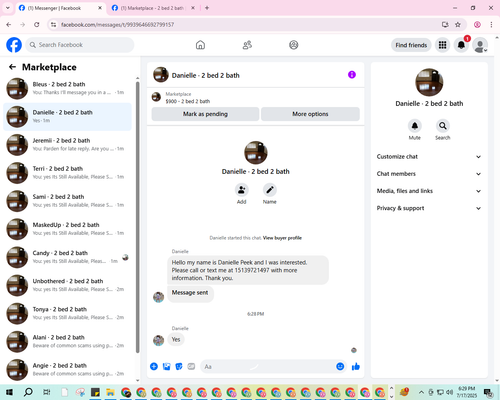Go back from Marketplace using the arrow
Screen dimensions: 500x400
(12, 67)
